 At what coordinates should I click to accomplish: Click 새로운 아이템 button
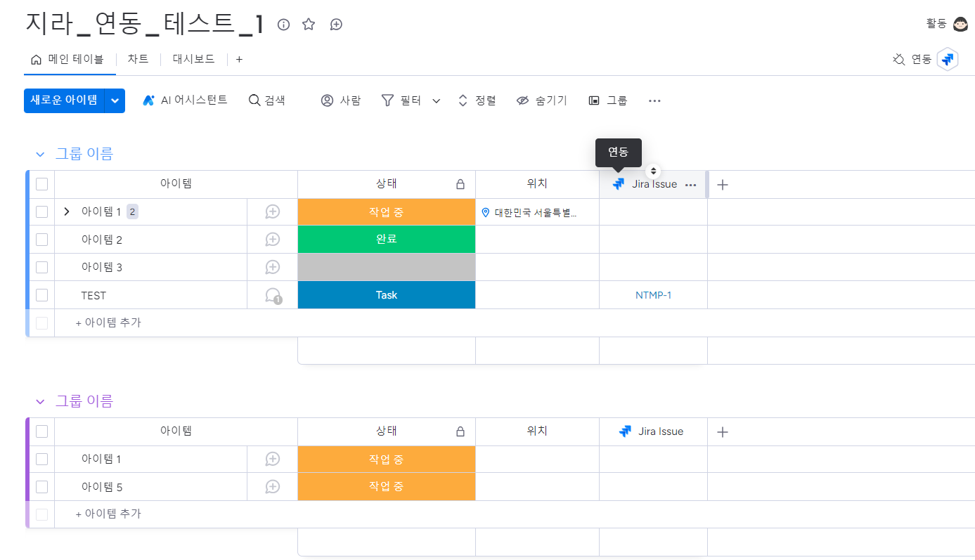pyautogui.click(x=64, y=100)
